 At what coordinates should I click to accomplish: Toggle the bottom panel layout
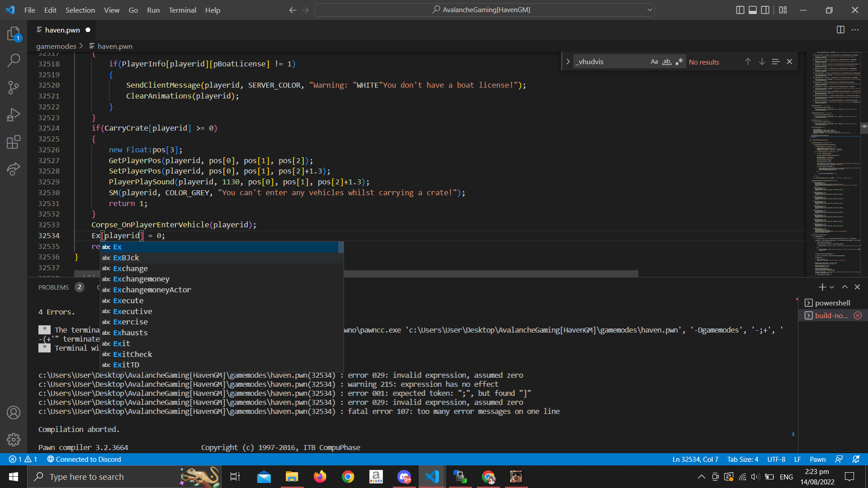tap(753, 10)
